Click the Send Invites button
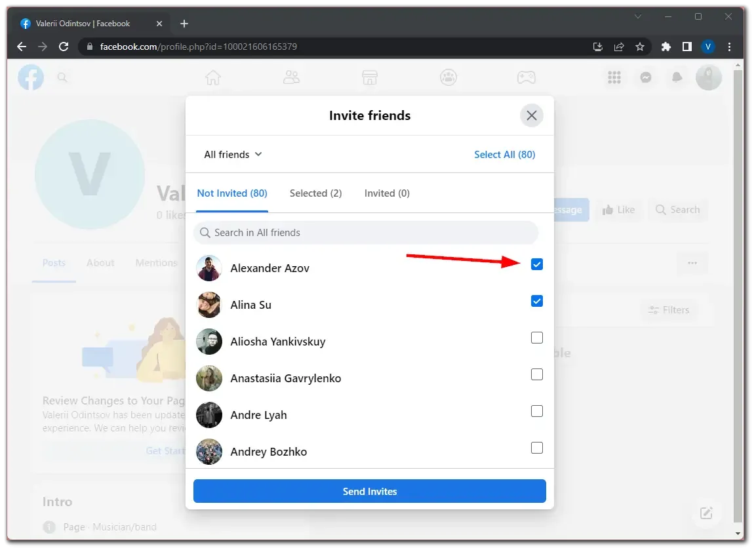Image resolution: width=756 pixels, height=552 pixels. click(x=369, y=491)
